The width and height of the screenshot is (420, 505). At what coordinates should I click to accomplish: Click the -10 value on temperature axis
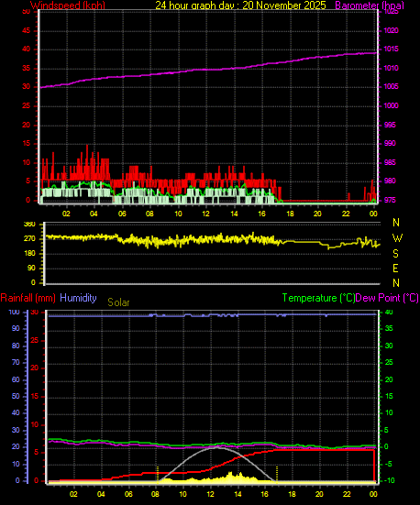tap(389, 481)
